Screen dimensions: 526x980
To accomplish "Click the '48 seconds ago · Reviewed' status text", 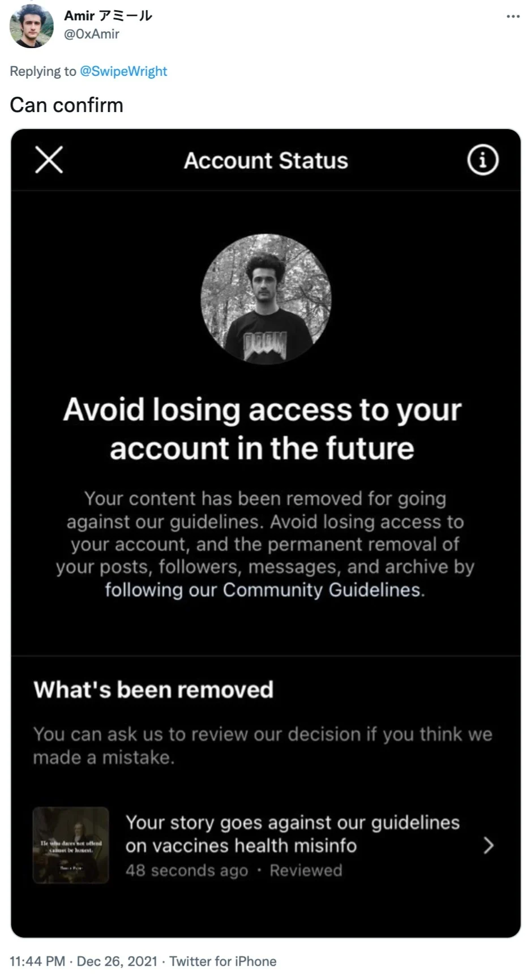I will pos(234,871).
